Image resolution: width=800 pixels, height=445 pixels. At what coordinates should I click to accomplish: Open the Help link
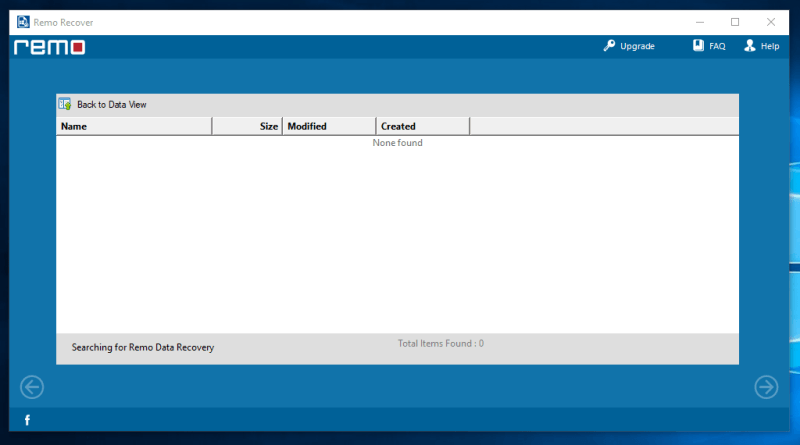[x=770, y=46]
